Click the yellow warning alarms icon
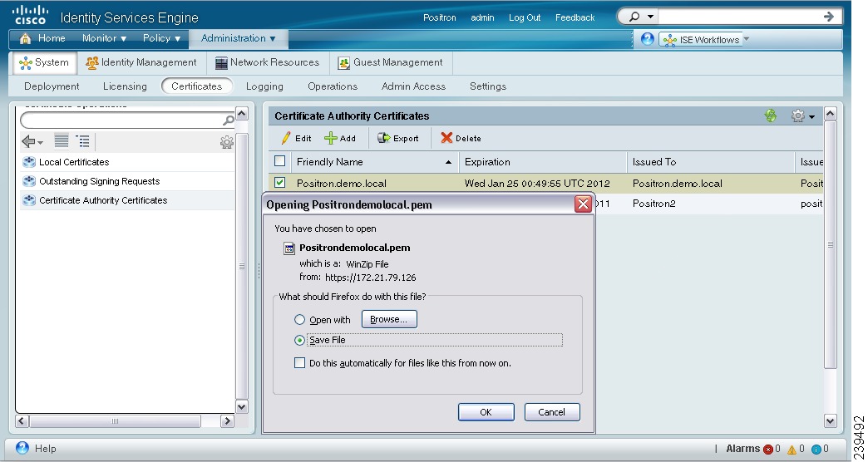868x462 pixels. (x=792, y=450)
